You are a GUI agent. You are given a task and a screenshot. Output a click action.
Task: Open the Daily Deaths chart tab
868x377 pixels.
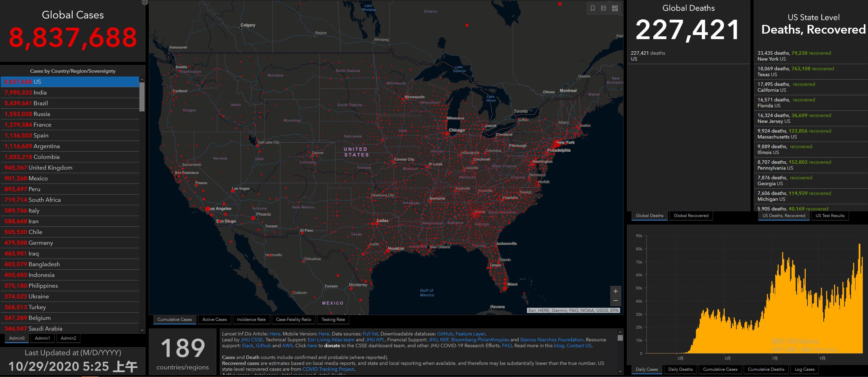[680, 369]
